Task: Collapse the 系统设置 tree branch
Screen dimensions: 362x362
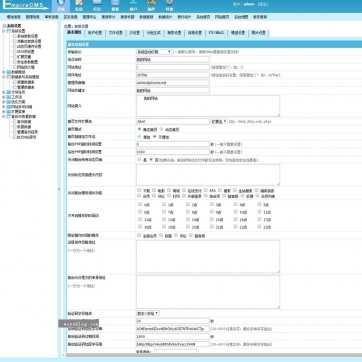Action: [4, 31]
